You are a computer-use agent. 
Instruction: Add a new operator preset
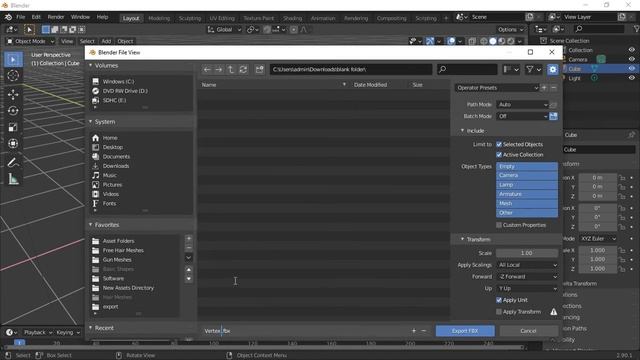pos(544,88)
